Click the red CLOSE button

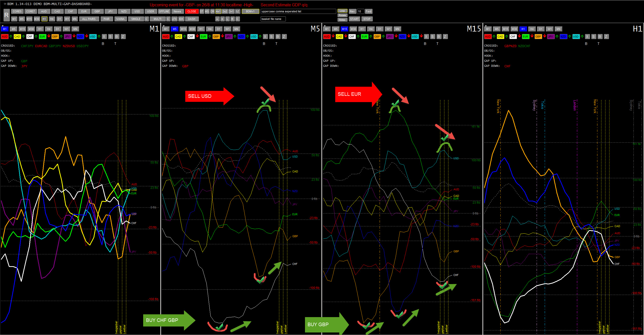pos(192,11)
